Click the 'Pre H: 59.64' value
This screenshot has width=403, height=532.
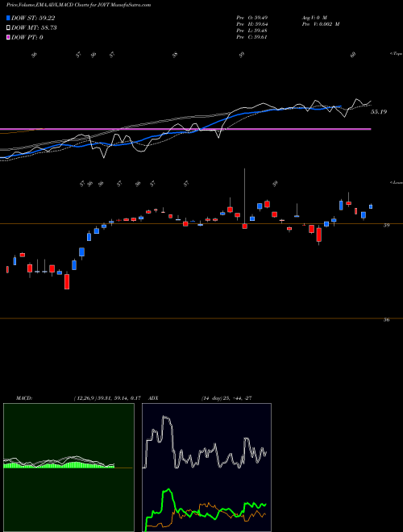point(251,24)
